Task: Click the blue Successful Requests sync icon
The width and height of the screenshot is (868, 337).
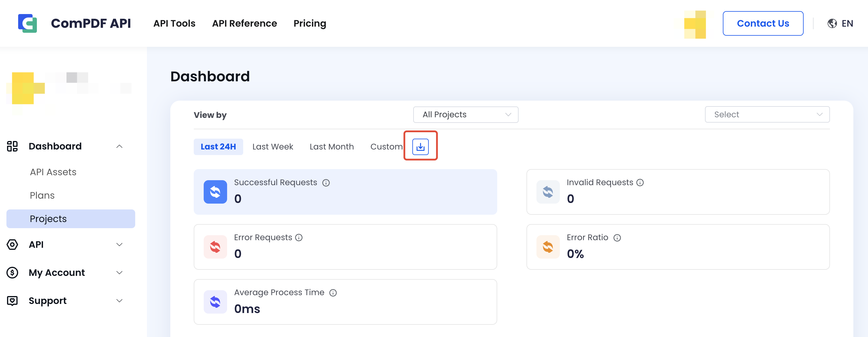Action: (215, 192)
